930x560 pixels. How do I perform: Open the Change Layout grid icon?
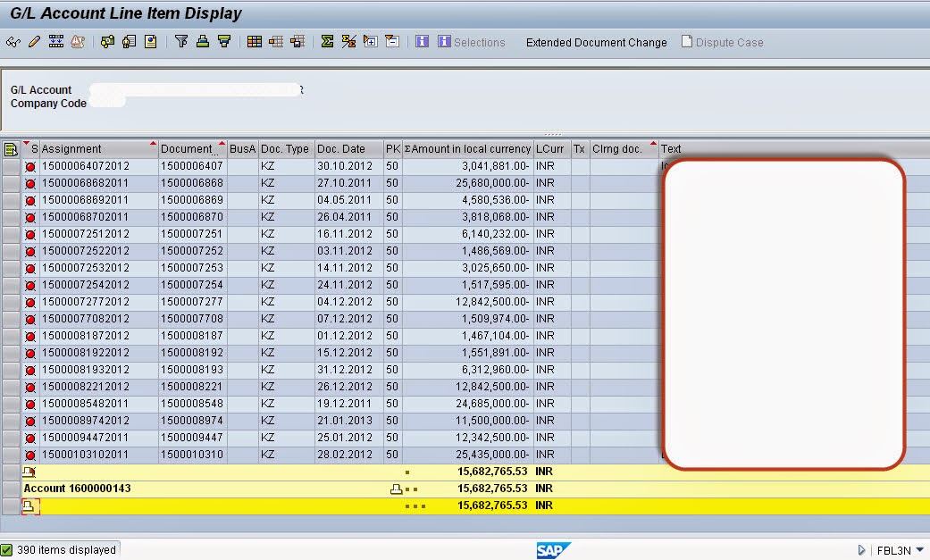(253, 41)
